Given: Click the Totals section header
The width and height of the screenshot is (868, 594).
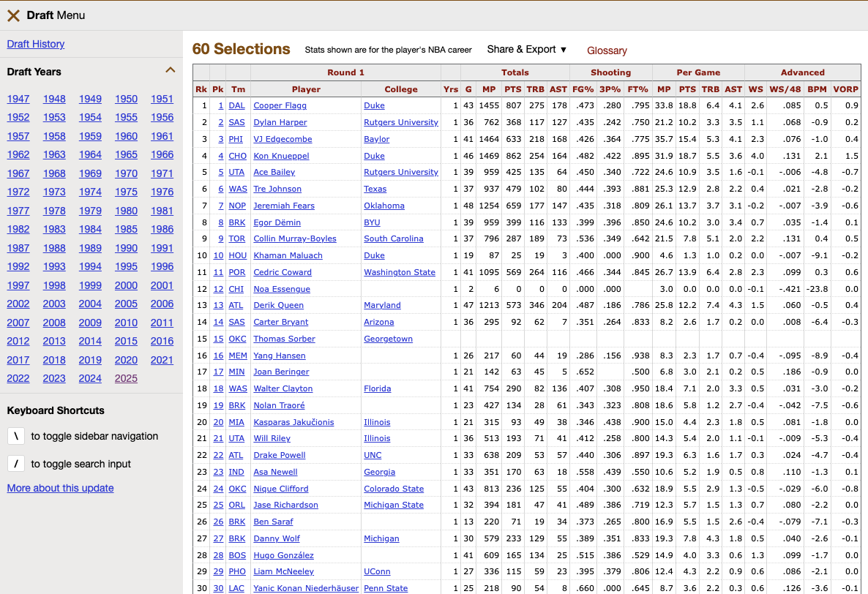Looking at the screenshot, I should coord(515,72).
